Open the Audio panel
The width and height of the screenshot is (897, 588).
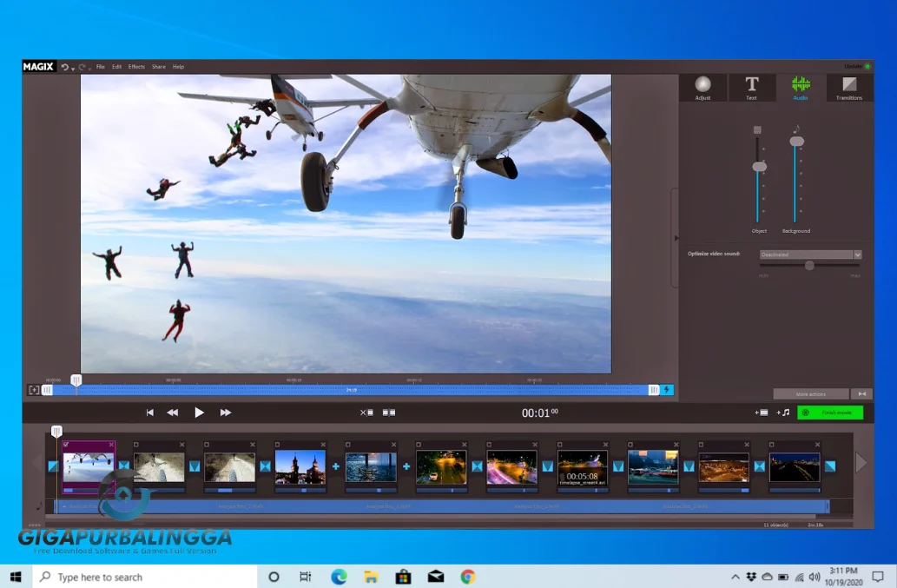[799, 87]
